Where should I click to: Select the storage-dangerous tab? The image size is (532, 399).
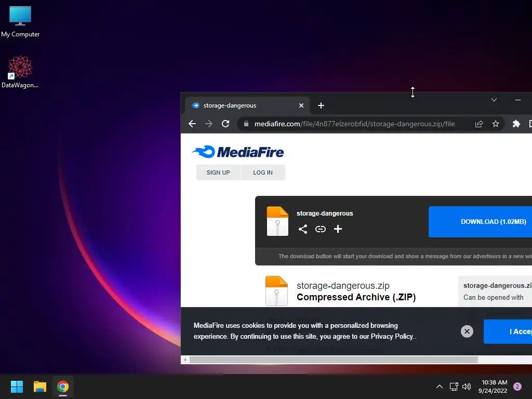247,105
